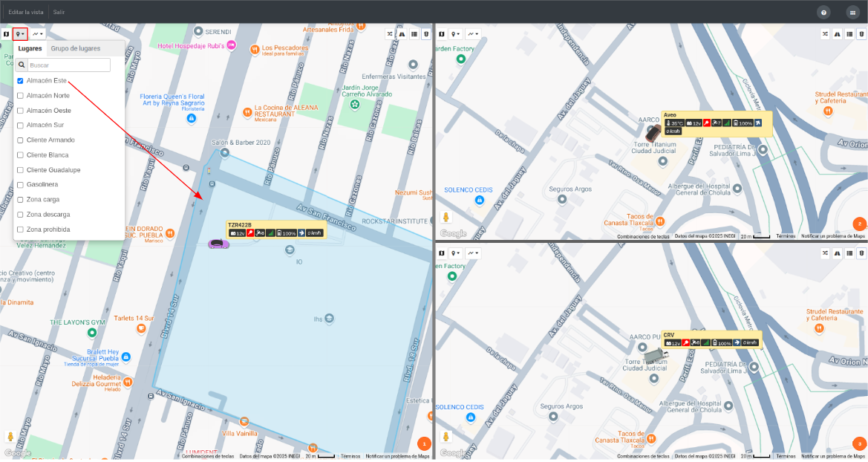The height and width of the screenshot is (462, 868).
Task: Click the Buscar search field
Action: pyautogui.click(x=68, y=65)
